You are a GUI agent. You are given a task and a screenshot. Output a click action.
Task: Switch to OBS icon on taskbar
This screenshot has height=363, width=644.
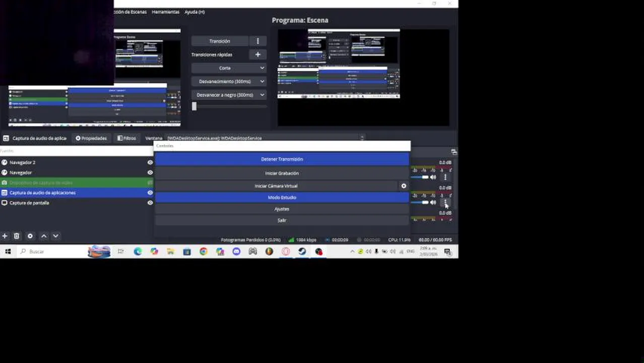tap(318, 251)
